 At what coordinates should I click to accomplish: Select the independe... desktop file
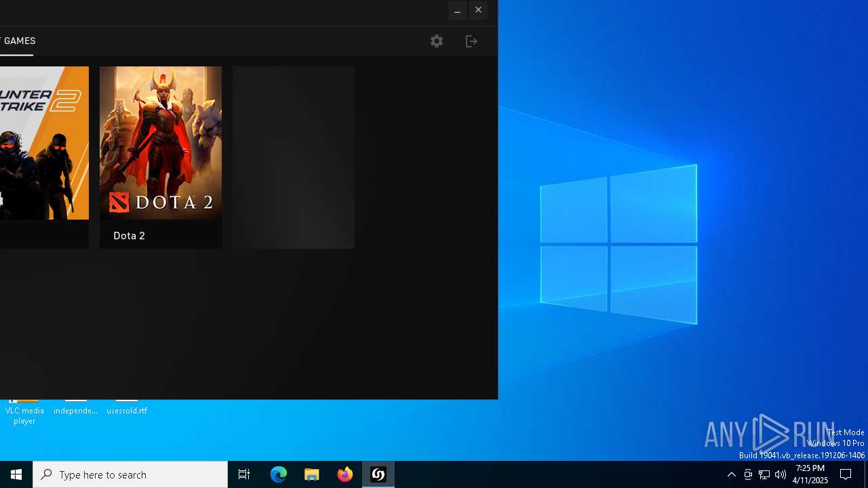[x=75, y=407]
